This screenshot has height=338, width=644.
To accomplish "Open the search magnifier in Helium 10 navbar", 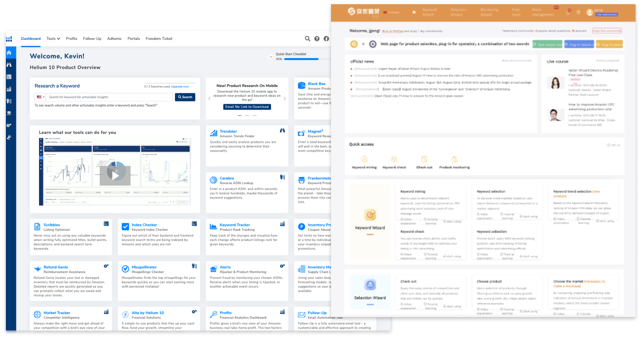I will point(308,38).
